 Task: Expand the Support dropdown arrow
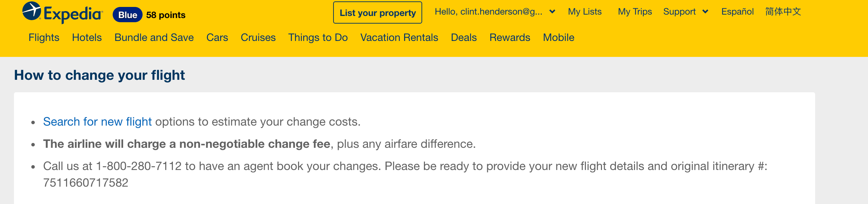[705, 12]
